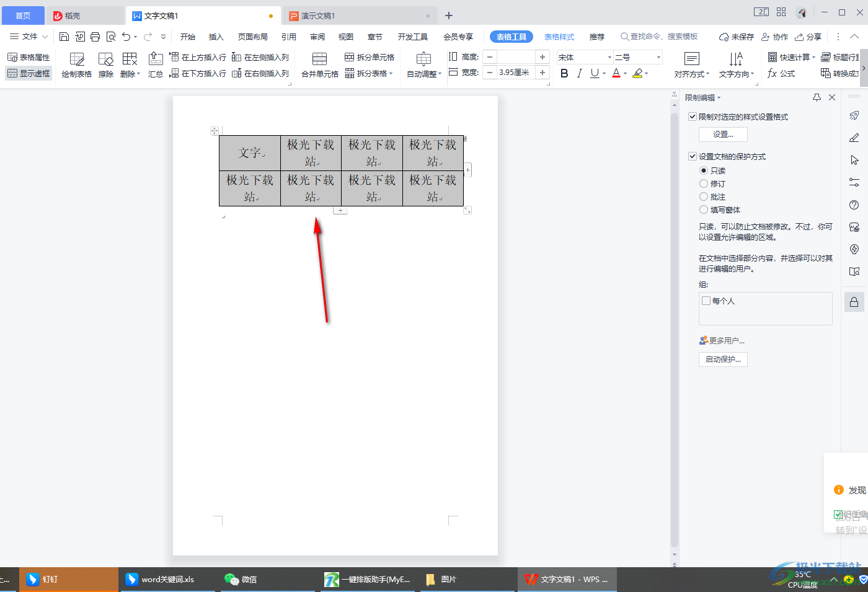Insert a row below with 在下方插入行

click(198, 73)
